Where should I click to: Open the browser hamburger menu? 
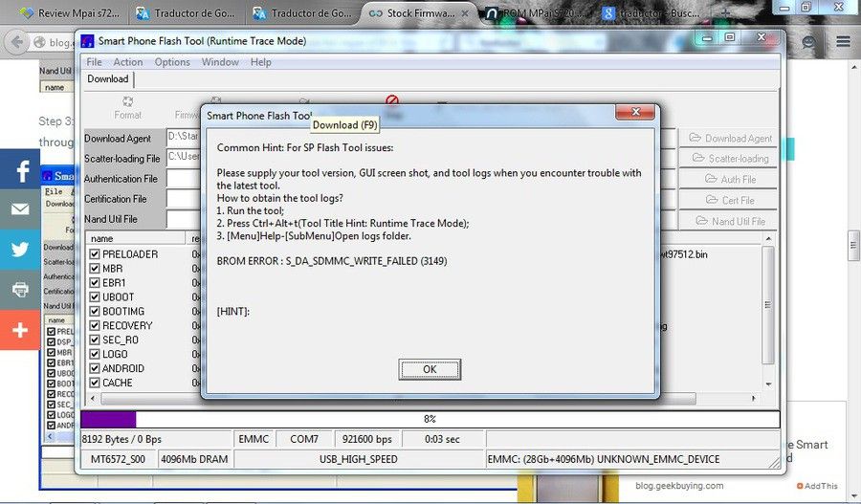(x=844, y=42)
